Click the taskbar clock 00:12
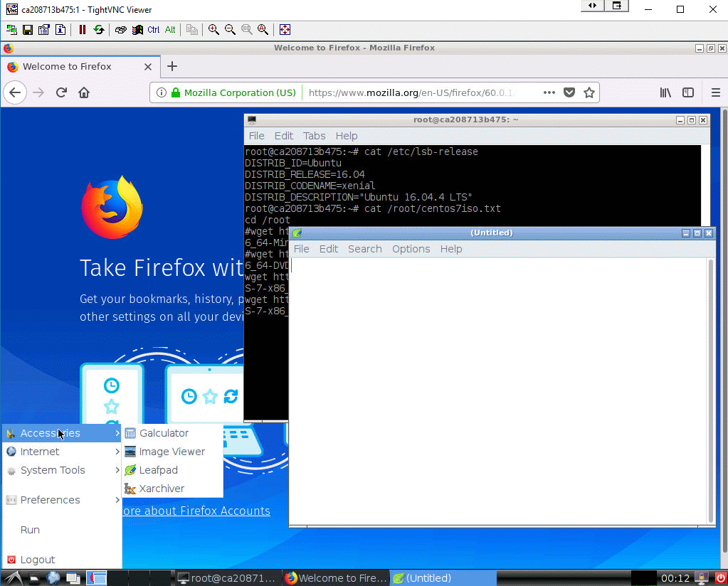728x586 pixels. (x=675, y=578)
